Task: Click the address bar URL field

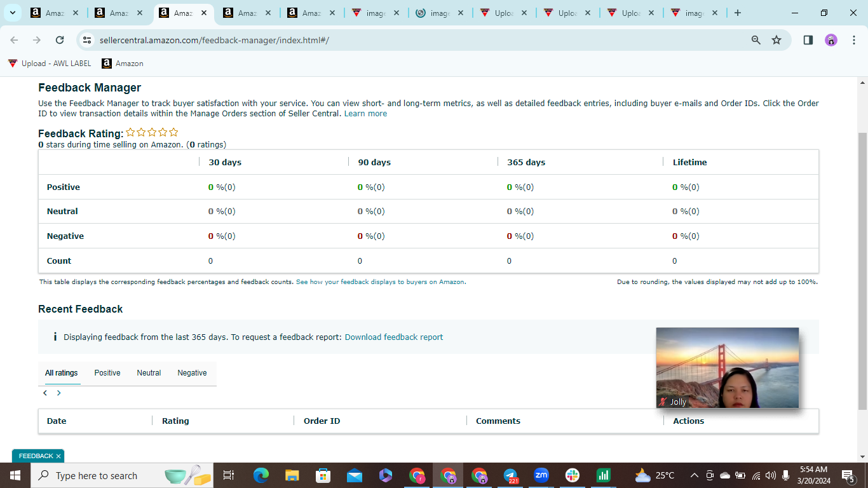Action: [x=419, y=40]
